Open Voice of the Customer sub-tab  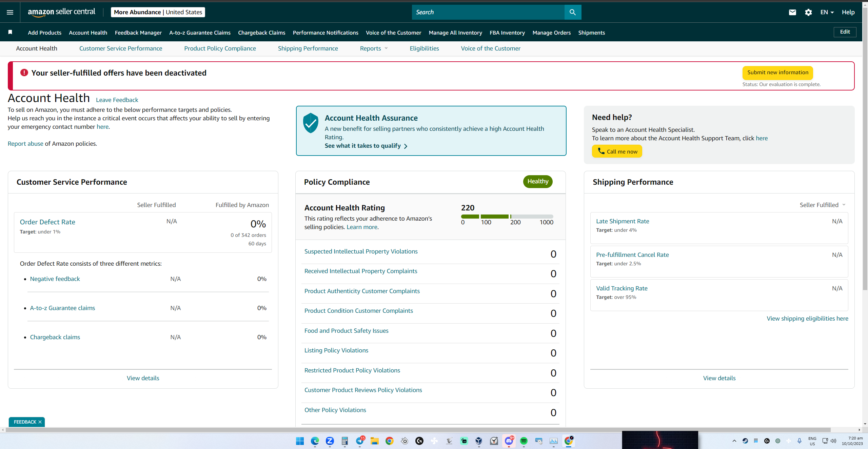point(491,48)
